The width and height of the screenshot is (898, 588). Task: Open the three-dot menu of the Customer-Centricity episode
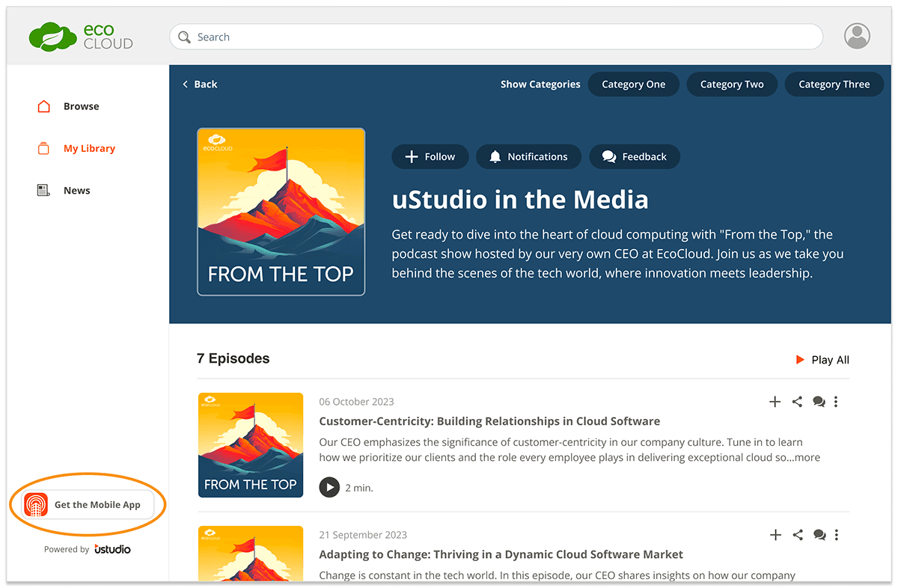coord(836,402)
